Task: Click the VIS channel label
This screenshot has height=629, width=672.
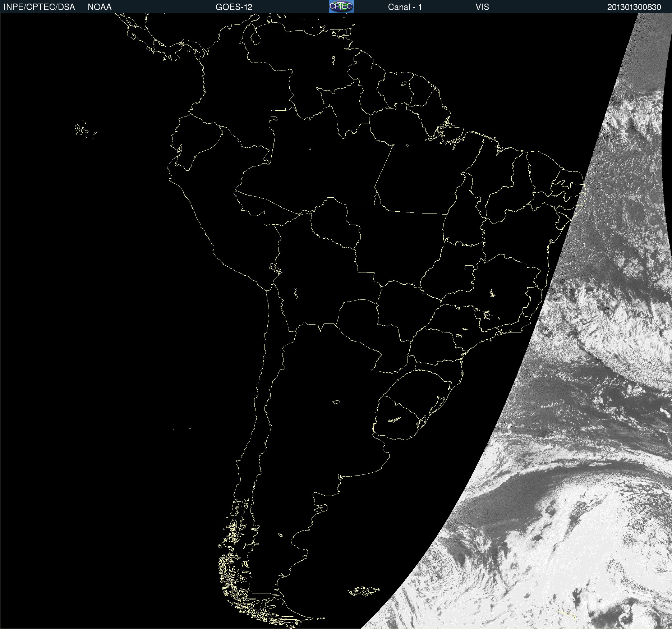Action: coord(482,7)
